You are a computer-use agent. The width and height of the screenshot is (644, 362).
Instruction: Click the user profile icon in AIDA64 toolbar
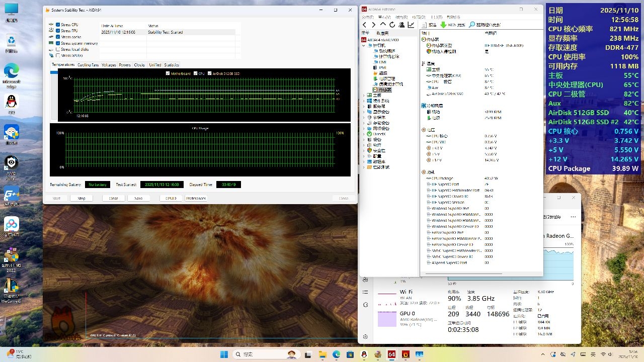[401, 25]
